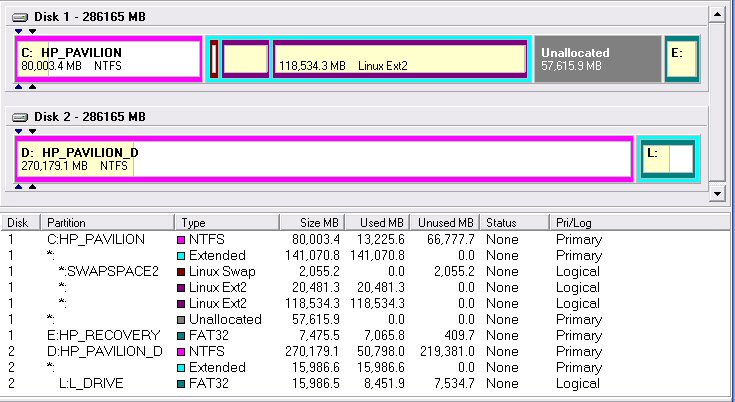Click the scrollbar down arrow

tap(717, 193)
